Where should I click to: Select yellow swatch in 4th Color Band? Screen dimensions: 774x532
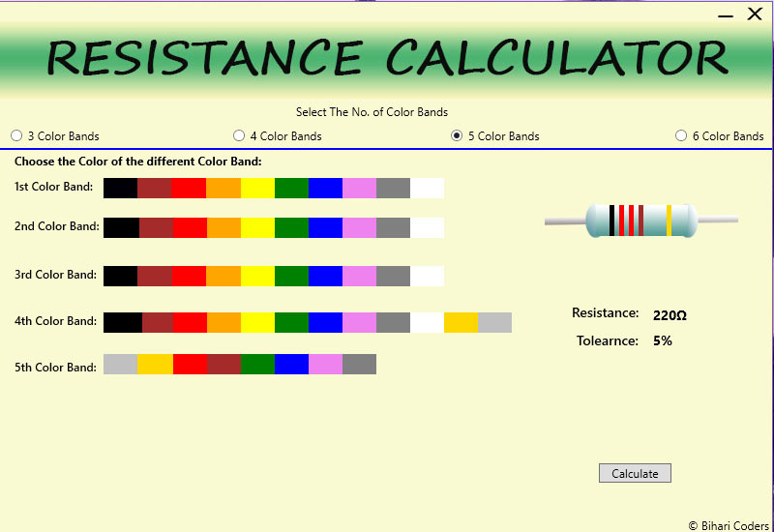(257, 322)
